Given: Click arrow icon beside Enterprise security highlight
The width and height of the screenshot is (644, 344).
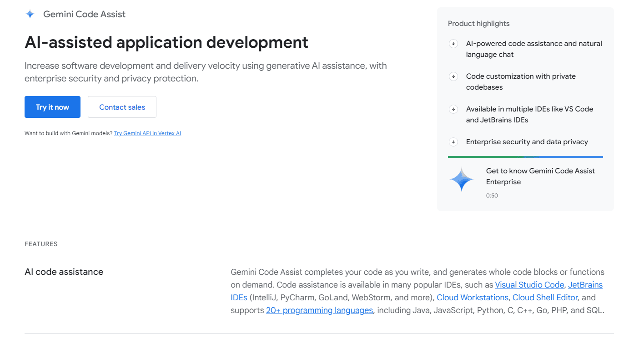Looking at the screenshot, I should coord(453,142).
